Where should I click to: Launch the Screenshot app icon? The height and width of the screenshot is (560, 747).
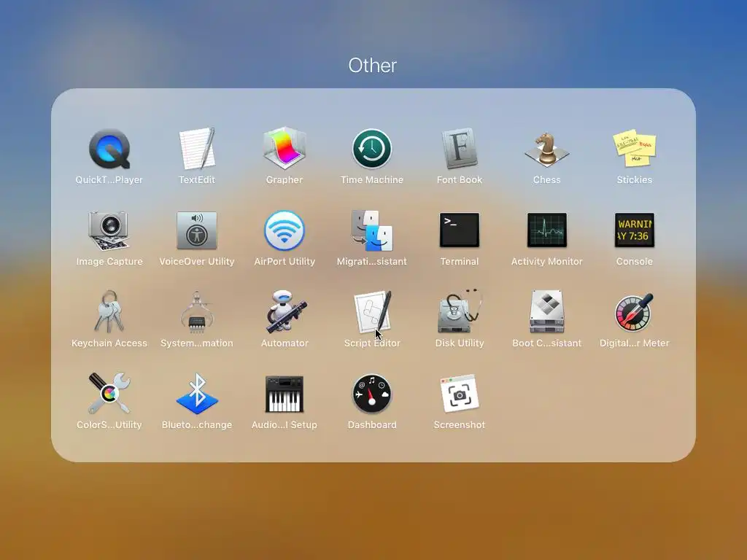tap(460, 393)
